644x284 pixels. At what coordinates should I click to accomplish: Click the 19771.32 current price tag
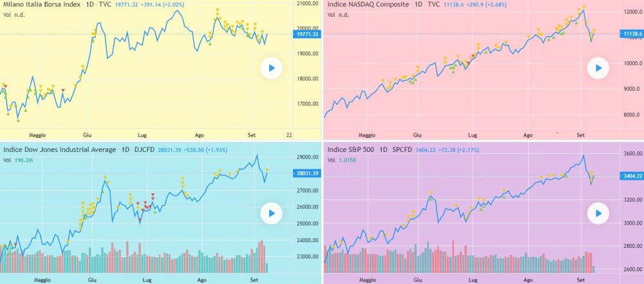click(x=307, y=34)
